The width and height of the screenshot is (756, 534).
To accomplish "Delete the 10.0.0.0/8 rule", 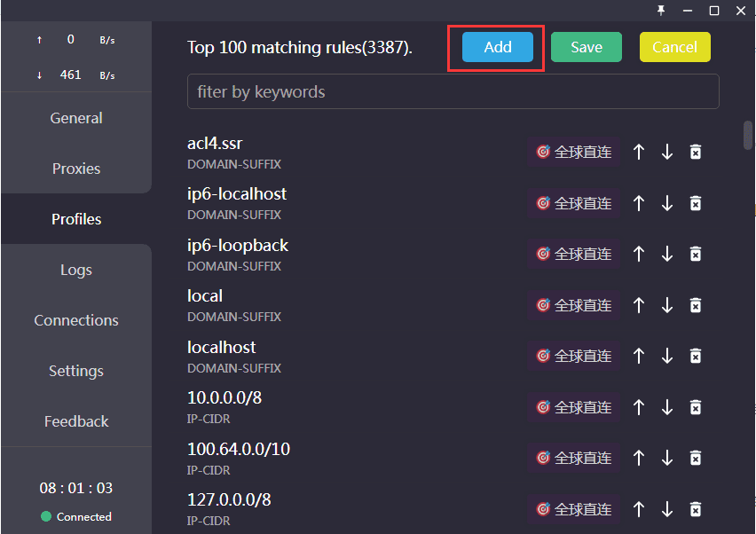I will [x=696, y=408].
